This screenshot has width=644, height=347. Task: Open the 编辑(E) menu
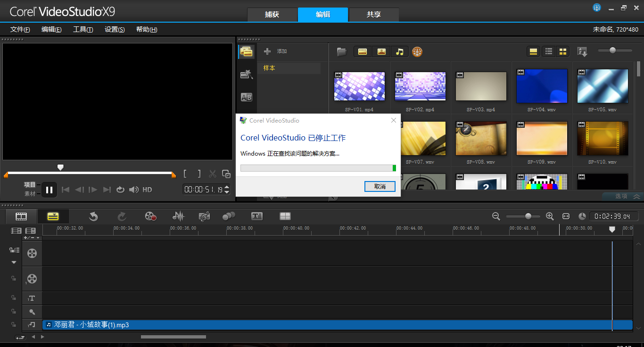[51, 29]
